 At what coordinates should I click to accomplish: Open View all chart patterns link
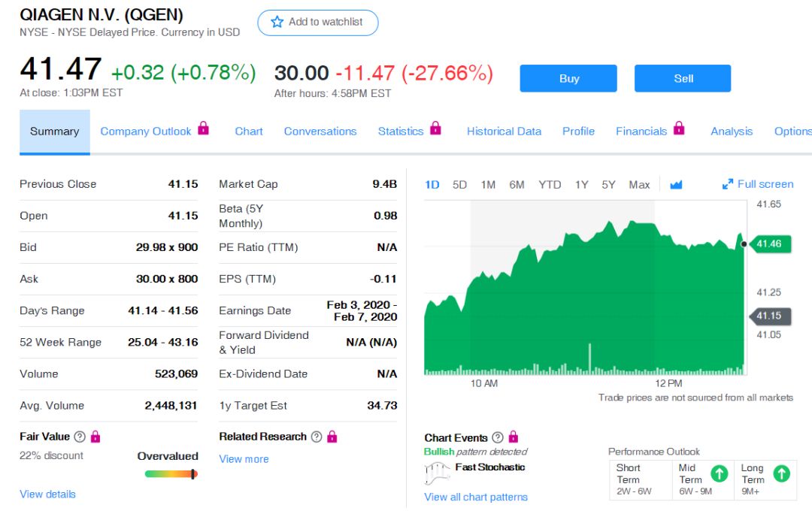(x=476, y=497)
